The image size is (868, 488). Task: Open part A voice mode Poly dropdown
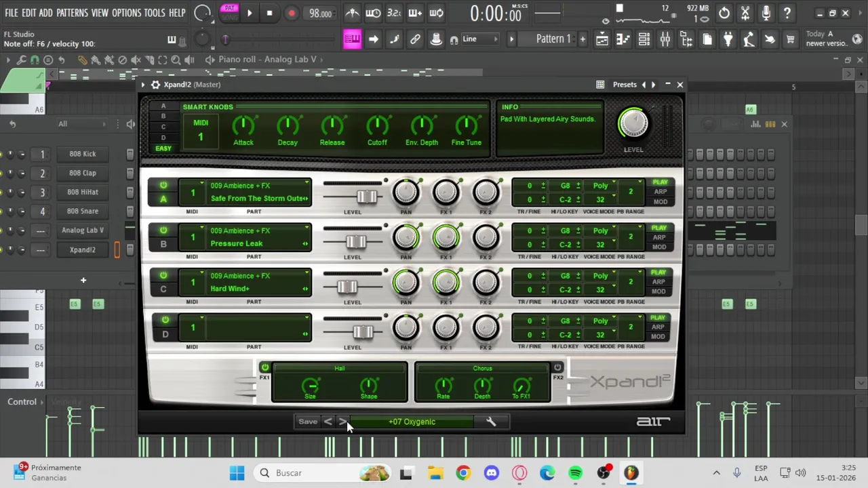pos(602,186)
